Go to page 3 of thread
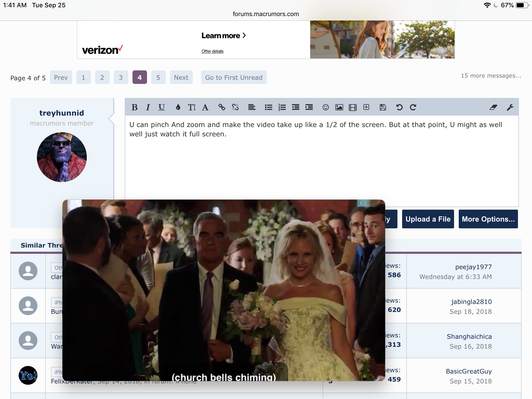Image resolution: width=532 pixels, height=399 pixels. coord(121,77)
